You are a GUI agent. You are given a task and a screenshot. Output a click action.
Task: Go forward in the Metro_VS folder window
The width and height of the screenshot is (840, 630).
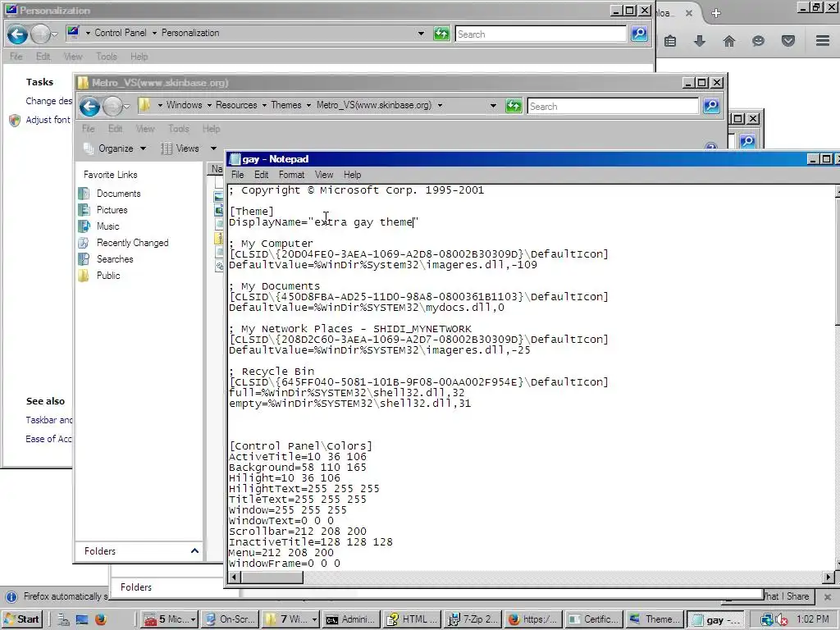coord(112,107)
